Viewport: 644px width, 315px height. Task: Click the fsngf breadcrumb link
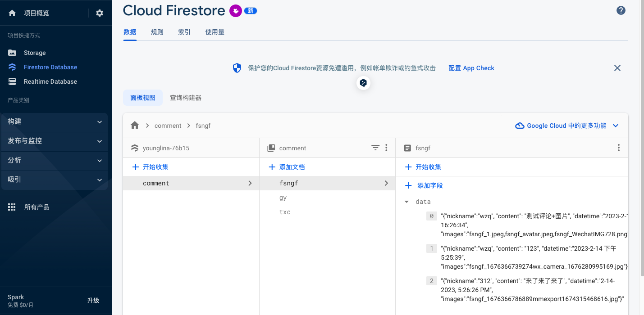[x=203, y=126]
